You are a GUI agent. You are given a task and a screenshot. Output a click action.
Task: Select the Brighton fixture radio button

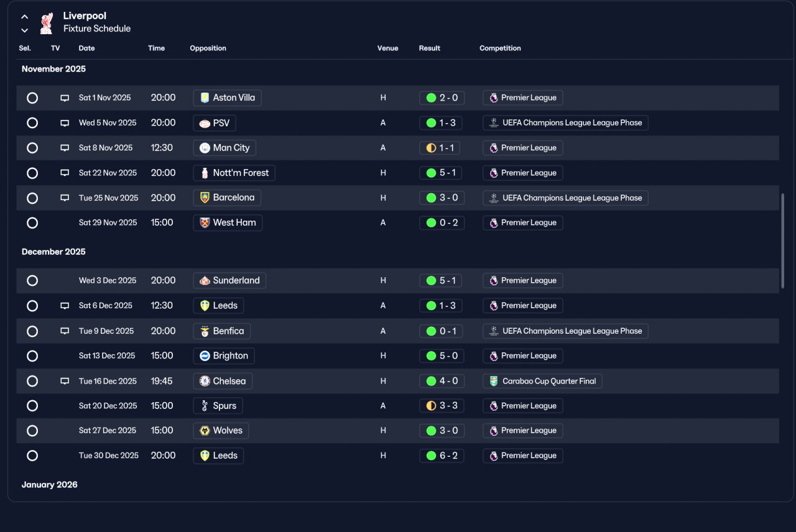click(x=32, y=356)
